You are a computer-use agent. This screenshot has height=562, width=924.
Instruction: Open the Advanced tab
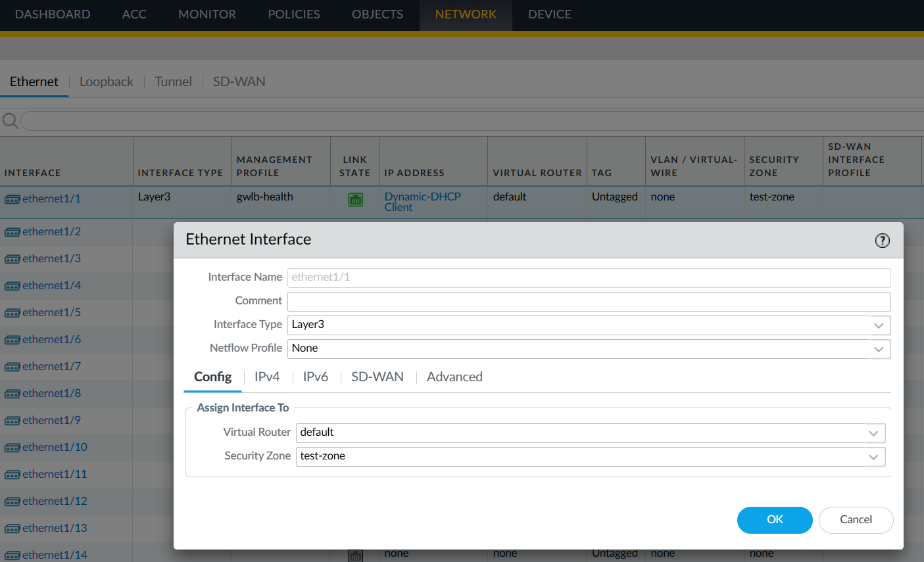click(454, 377)
